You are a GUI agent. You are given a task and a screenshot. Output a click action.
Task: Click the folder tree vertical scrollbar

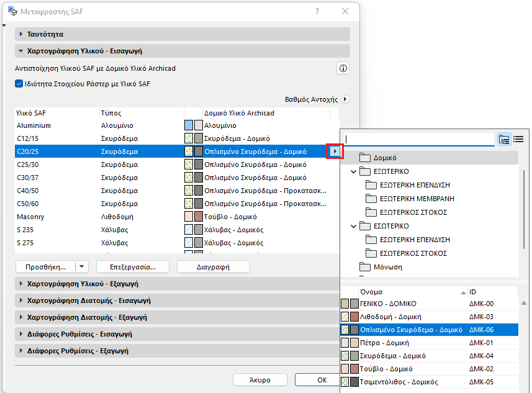[524, 209]
